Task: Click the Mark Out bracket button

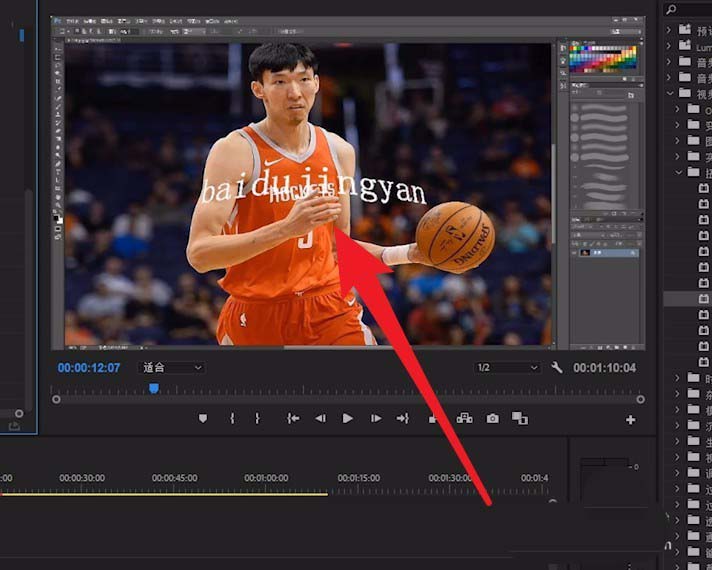Action: click(x=257, y=418)
